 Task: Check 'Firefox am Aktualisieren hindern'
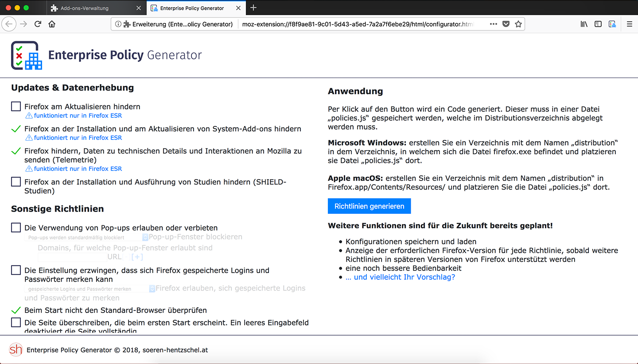[x=16, y=106]
